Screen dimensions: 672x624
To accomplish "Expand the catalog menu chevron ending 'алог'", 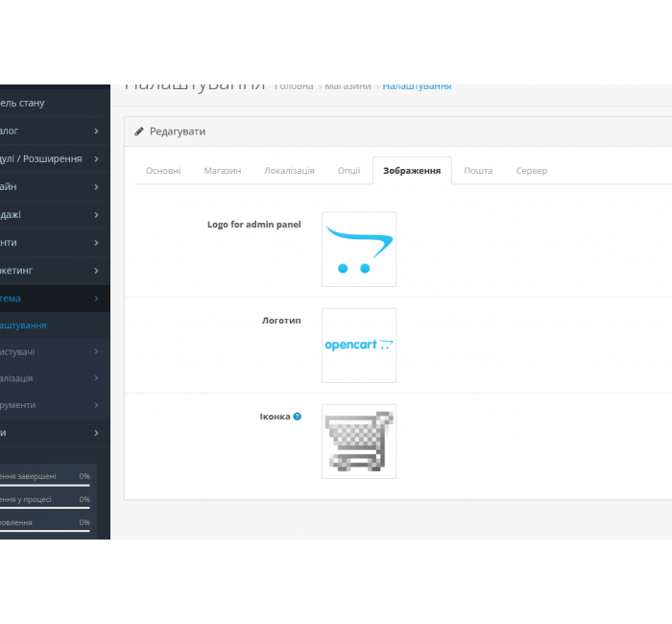I will click(x=96, y=132).
